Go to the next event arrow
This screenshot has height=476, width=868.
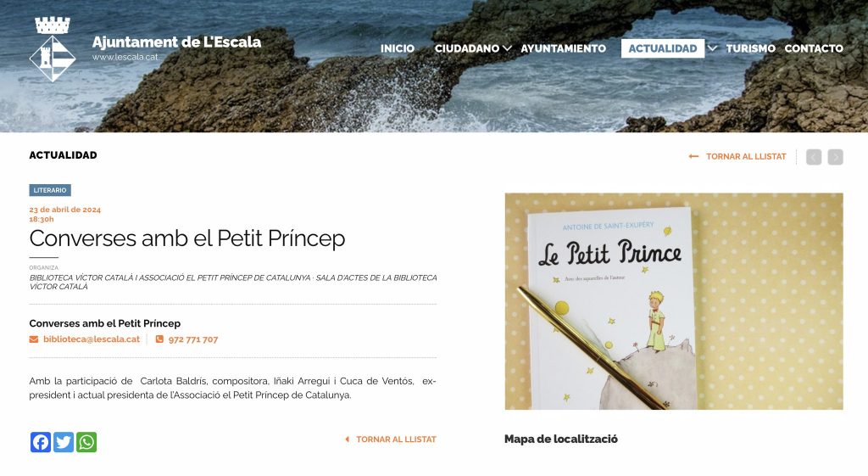pos(835,157)
